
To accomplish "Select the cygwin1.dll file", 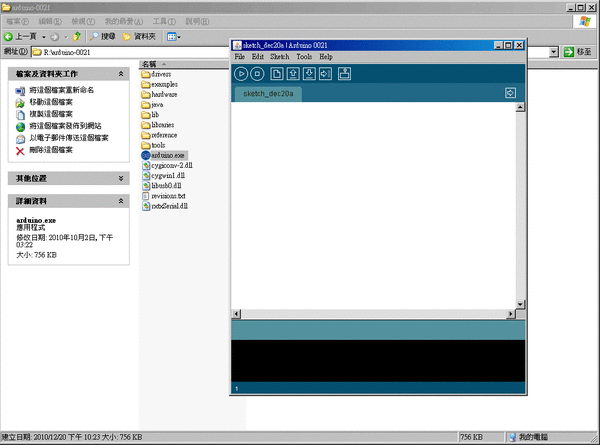I will tap(163, 176).
